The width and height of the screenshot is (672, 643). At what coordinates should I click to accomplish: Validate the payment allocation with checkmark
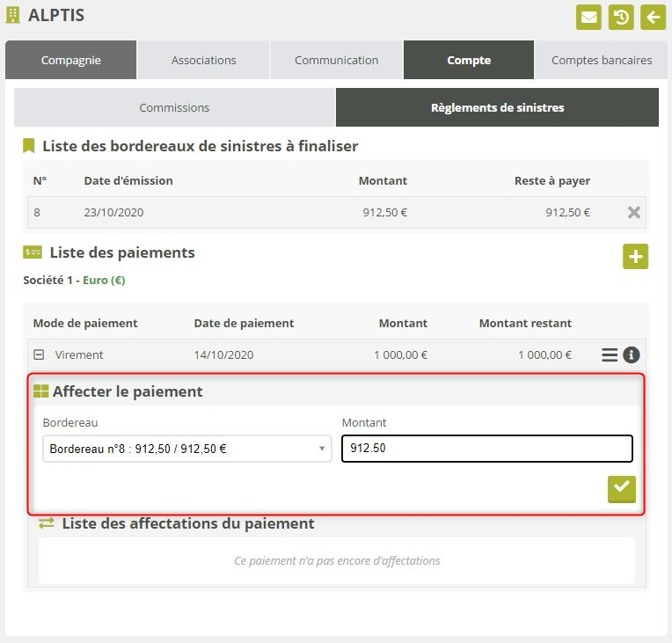click(x=621, y=489)
